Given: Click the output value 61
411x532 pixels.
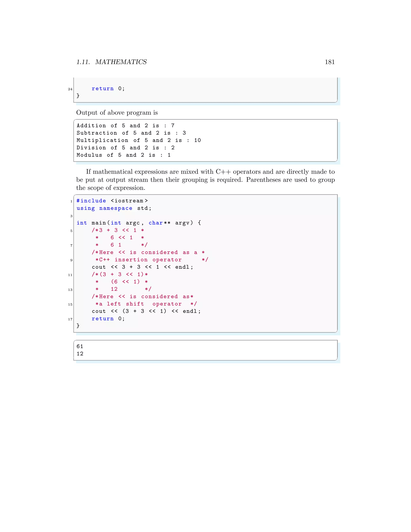Looking at the screenshot, I should click(80, 346).
